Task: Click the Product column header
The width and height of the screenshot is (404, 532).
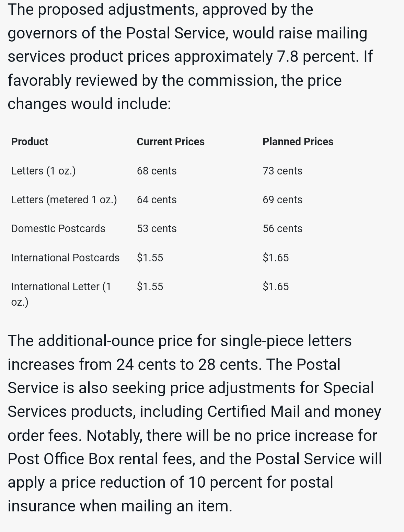Action: click(x=30, y=142)
